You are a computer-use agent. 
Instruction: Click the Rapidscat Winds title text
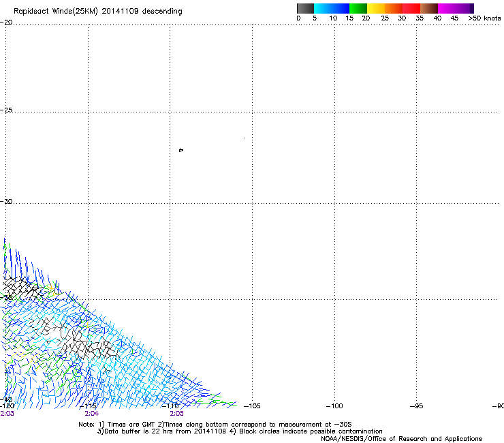pyautogui.click(x=97, y=12)
